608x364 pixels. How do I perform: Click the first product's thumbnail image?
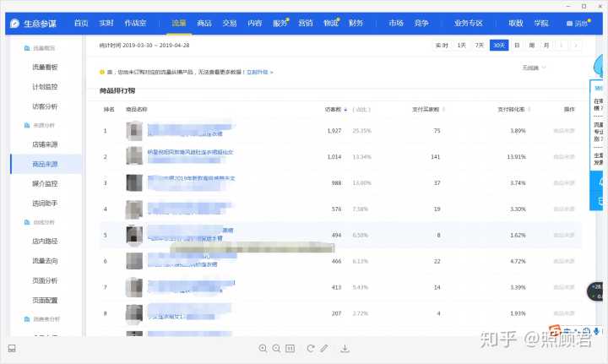[133, 131]
